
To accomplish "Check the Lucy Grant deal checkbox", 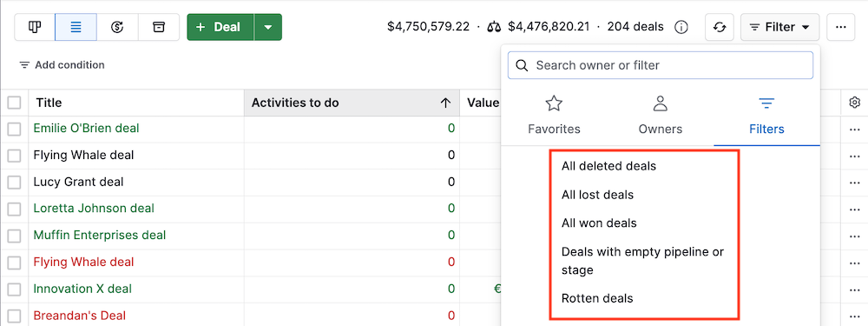I will (14, 183).
